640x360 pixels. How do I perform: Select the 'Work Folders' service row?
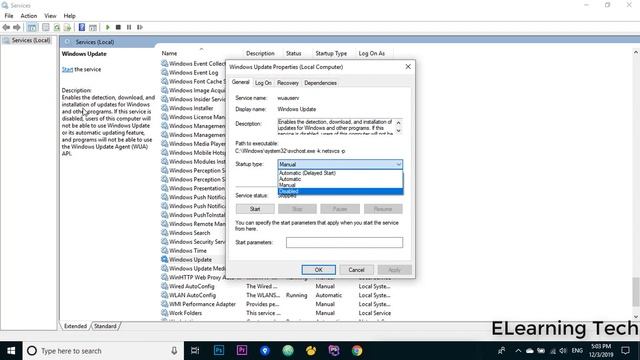[276, 313]
